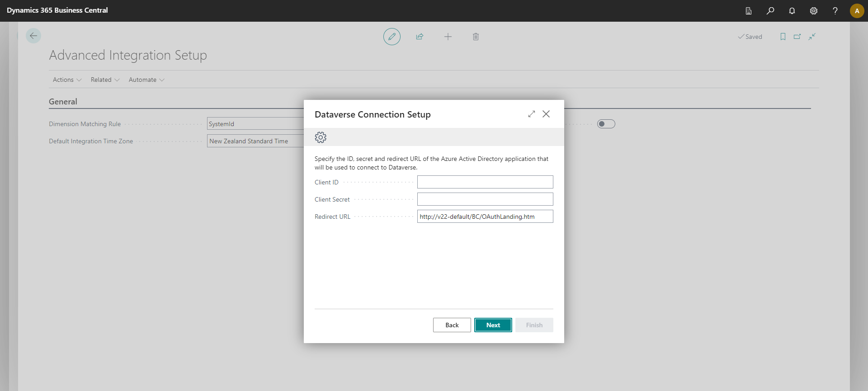The height and width of the screenshot is (391, 868).
Task: Click the Redirect URL label link
Action: tap(332, 217)
